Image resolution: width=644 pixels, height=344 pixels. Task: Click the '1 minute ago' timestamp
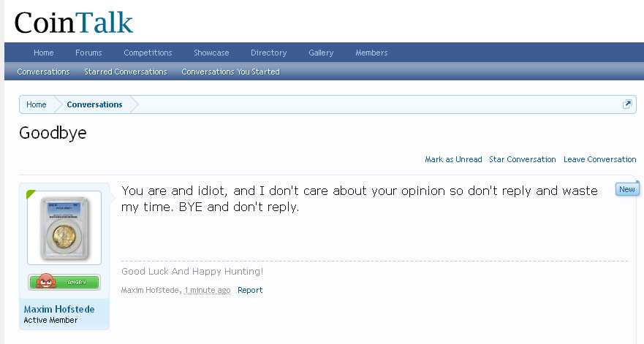(x=207, y=290)
